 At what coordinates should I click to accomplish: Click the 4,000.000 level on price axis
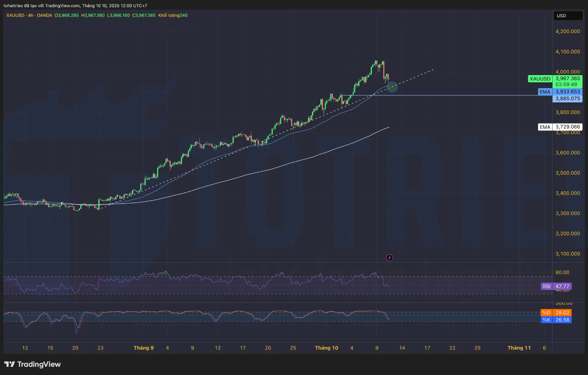(x=568, y=72)
